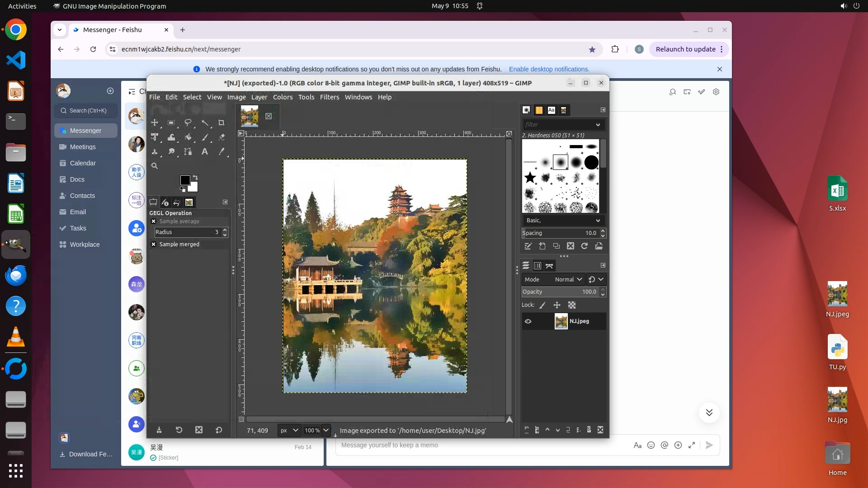Viewport: 868px width, 488px height.
Task: Hide the NJ.jpeg layer with eye icon
Action: (x=528, y=321)
